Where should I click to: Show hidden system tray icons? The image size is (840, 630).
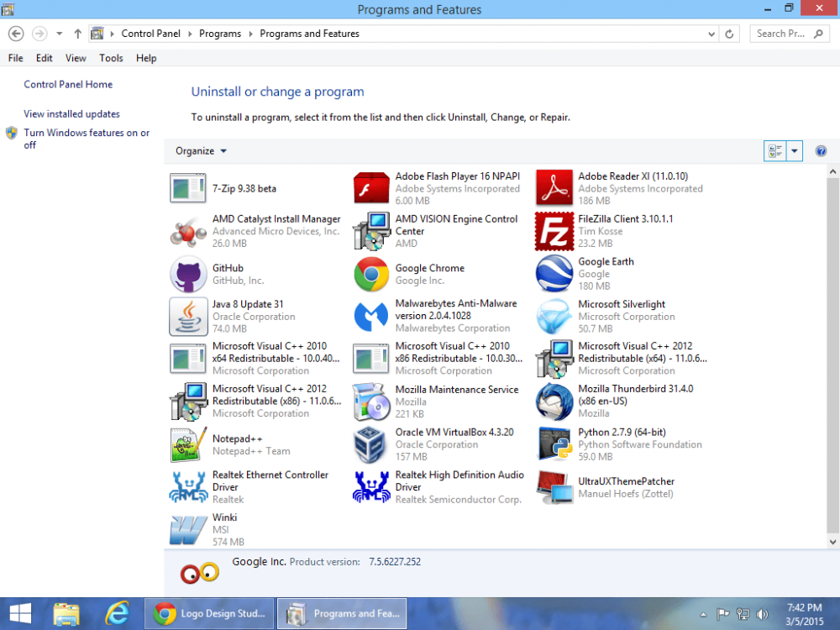(x=703, y=615)
